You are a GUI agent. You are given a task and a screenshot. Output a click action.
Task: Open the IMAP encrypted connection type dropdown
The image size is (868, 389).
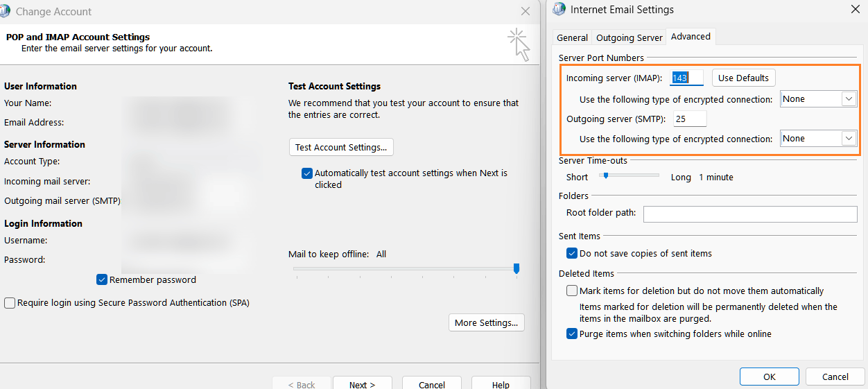[819, 99]
